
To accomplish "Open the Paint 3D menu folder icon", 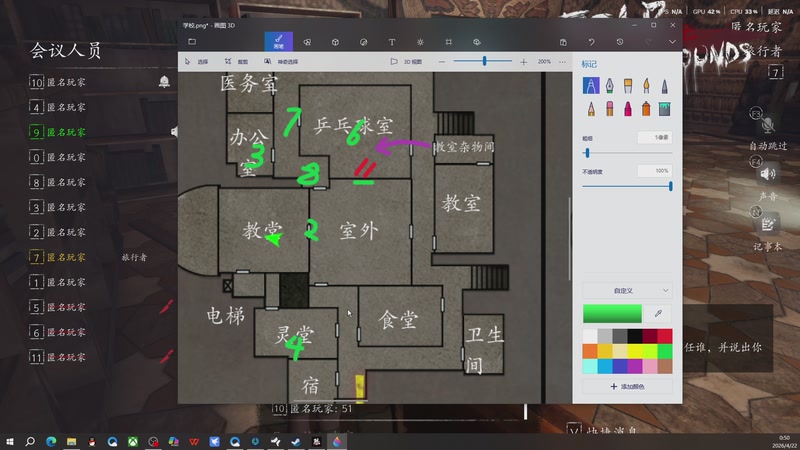I will click(192, 42).
